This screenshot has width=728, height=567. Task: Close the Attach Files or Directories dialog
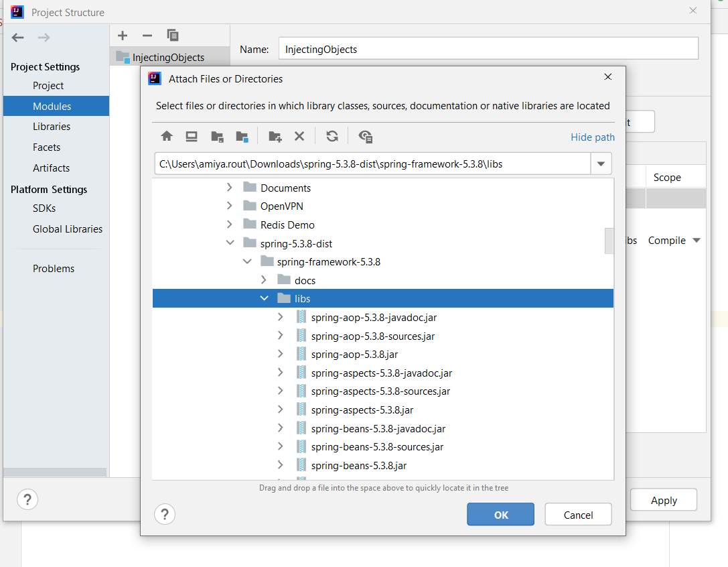(607, 76)
